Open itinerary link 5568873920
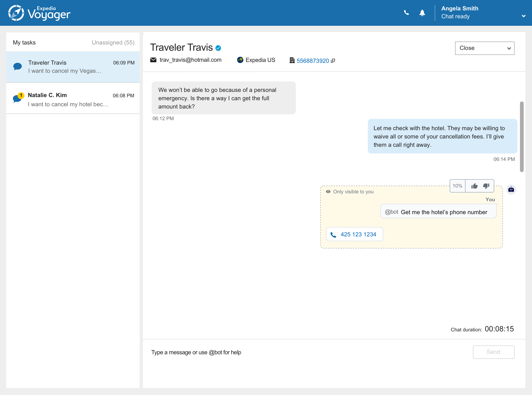 click(x=313, y=61)
